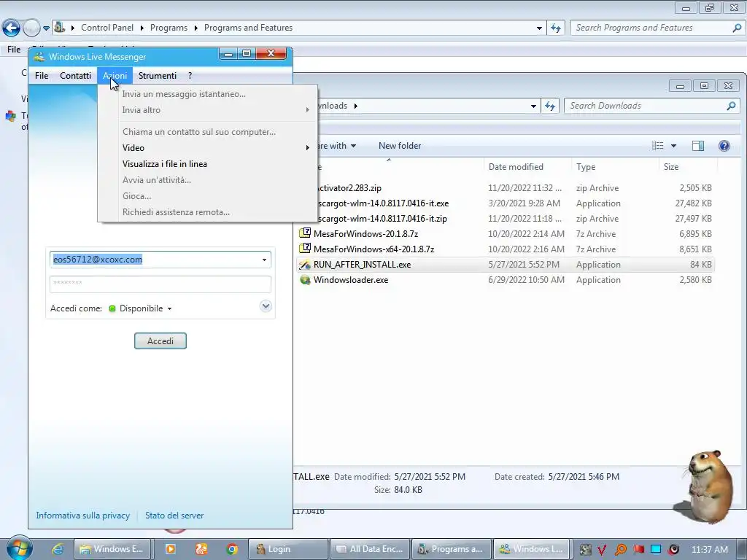Screen dimensions: 747x560
Task: Toggle the preview pane icon
Action: [x=698, y=146]
